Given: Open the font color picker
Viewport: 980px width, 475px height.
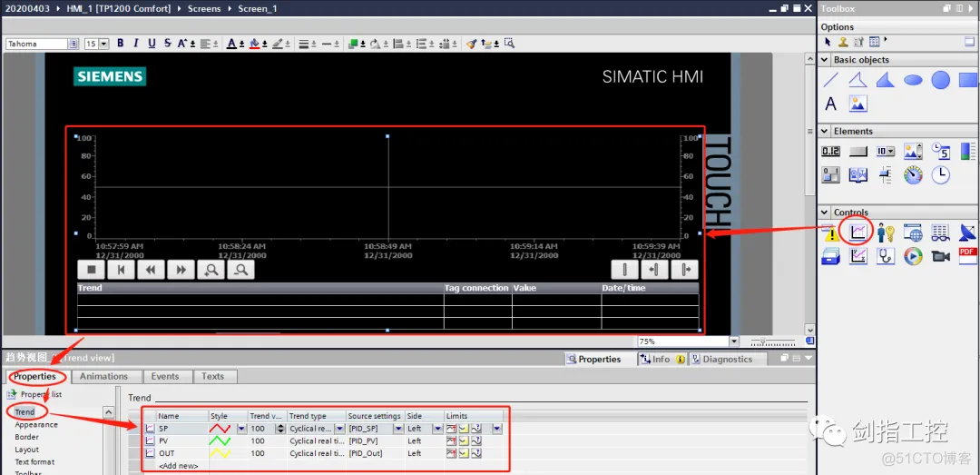Looking at the screenshot, I should click(x=231, y=44).
